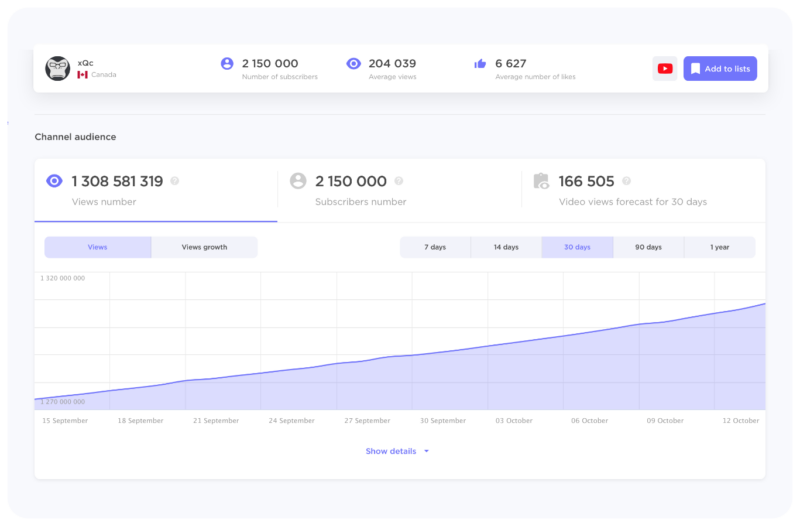
Task: Click the average views eye icon
Action: pyautogui.click(x=354, y=63)
